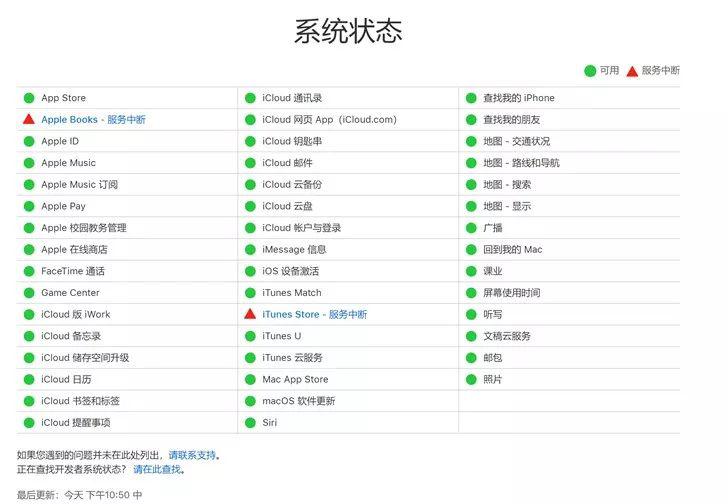
Task: Click the 文稿云服务 text
Action: [507, 336]
